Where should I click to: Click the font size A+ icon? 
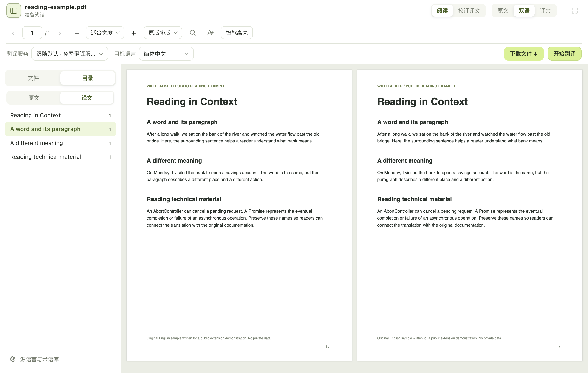click(x=210, y=33)
